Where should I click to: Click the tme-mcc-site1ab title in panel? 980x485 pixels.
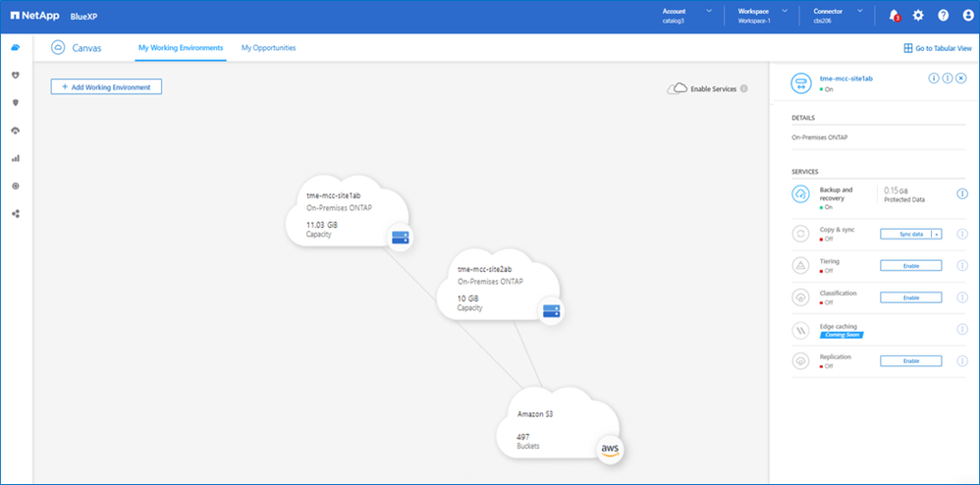pos(846,79)
